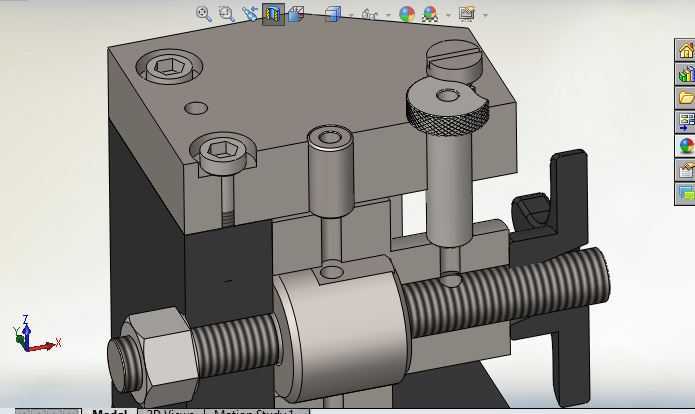The height and width of the screenshot is (414, 695).
Task: Expand the Hide/Show Items dropdown arrow
Action: [389, 16]
